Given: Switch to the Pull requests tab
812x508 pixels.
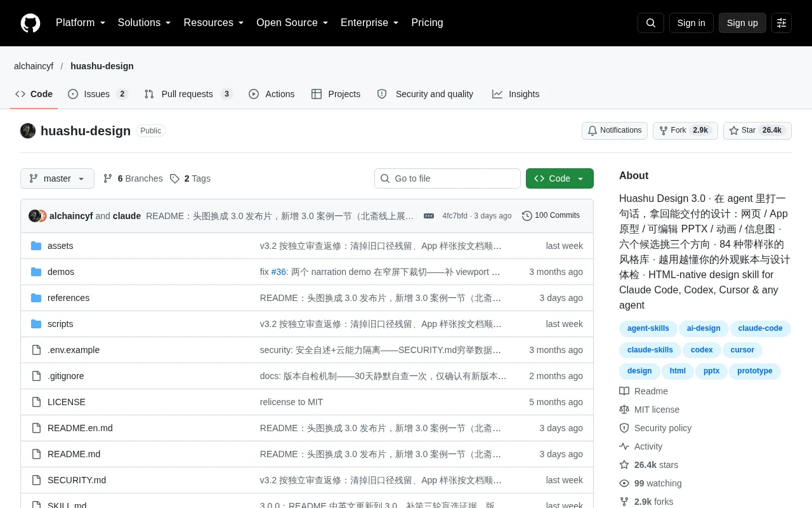Looking at the screenshot, I should [188, 94].
